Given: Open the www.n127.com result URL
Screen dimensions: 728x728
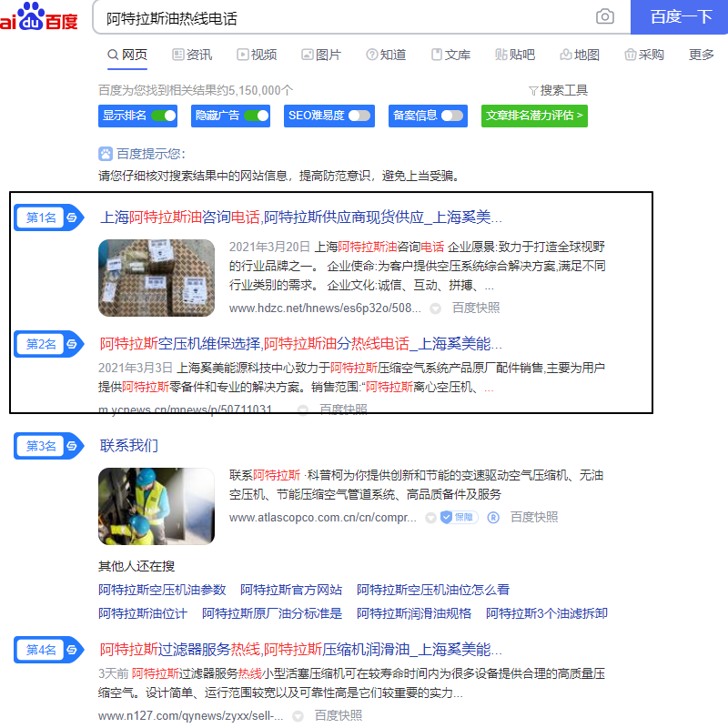Looking at the screenshot, I should coord(191,716).
